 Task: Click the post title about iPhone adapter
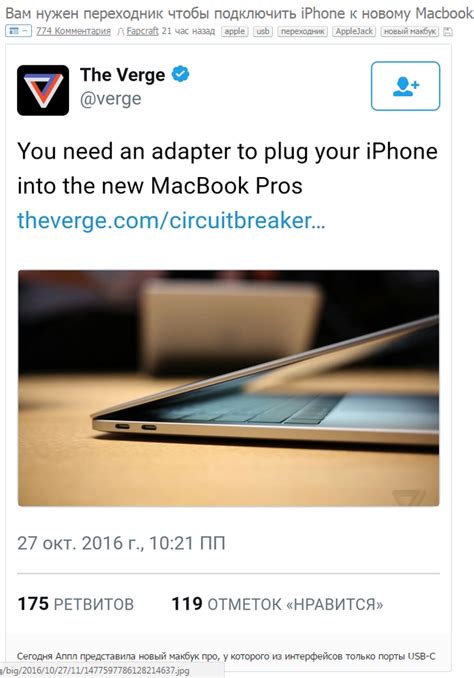click(239, 13)
